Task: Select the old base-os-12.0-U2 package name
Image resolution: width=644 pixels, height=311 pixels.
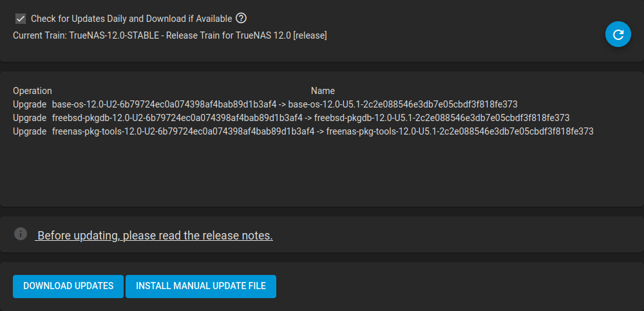Action: 164,104
